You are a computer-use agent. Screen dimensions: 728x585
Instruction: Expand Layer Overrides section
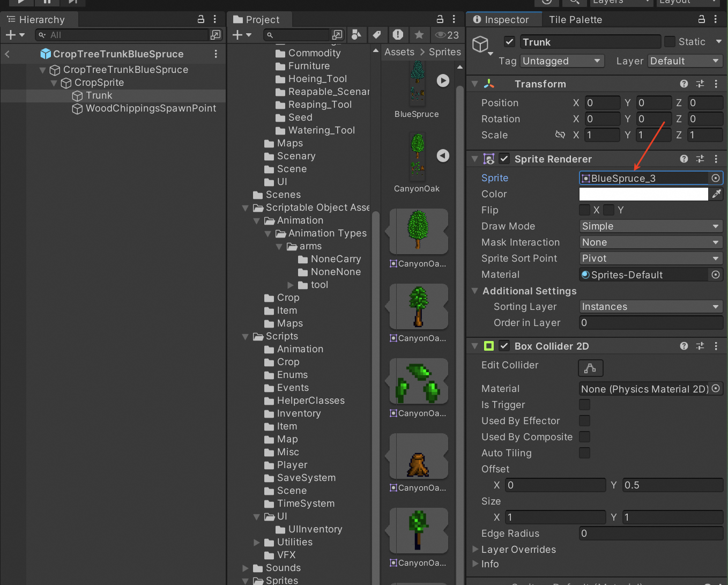pyautogui.click(x=475, y=549)
